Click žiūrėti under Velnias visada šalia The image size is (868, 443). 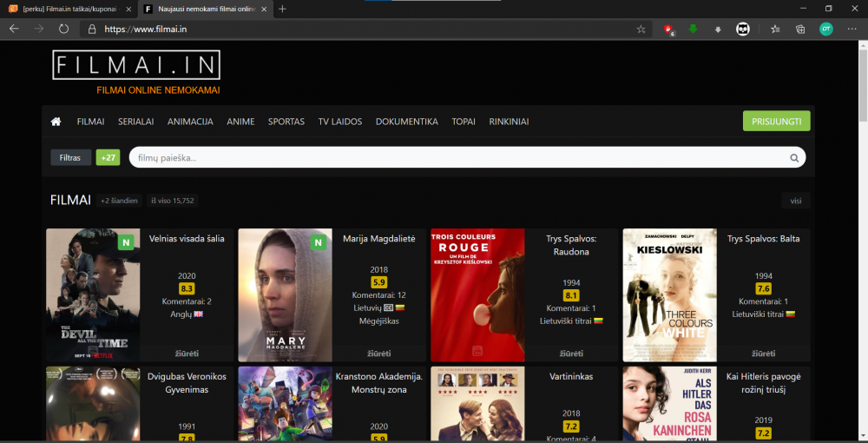[187, 354]
